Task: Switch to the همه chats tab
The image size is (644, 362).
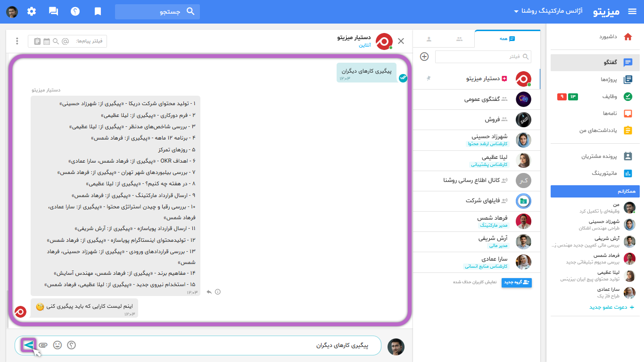Action: pyautogui.click(x=507, y=39)
